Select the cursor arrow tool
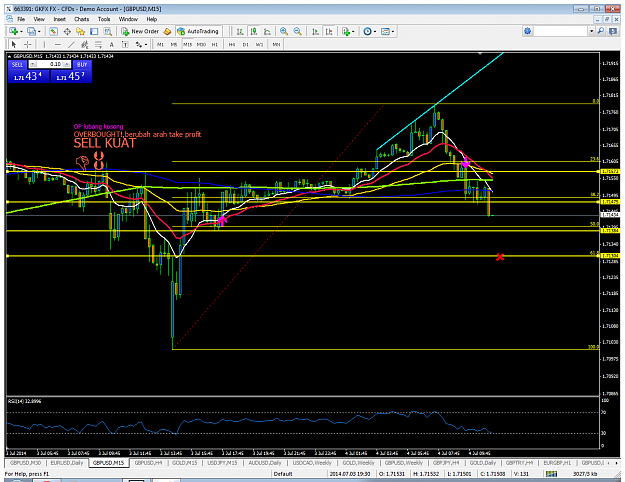 14,45
